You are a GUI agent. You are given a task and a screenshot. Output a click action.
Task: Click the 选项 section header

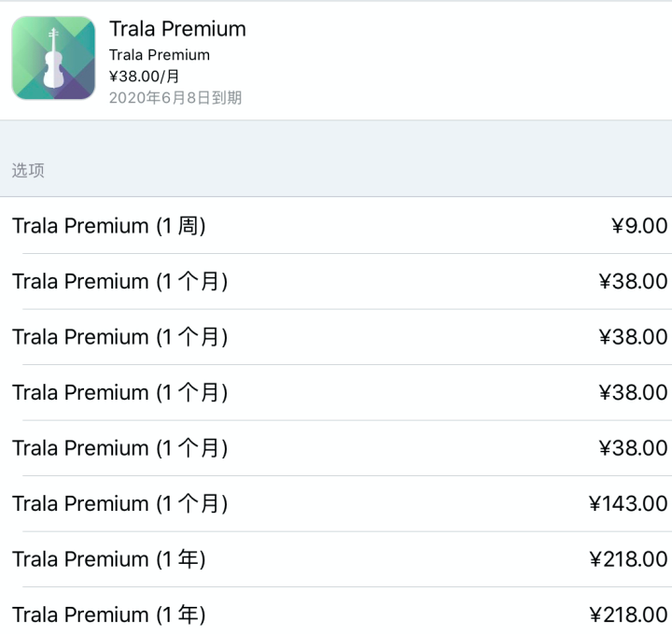click(28, 171)
